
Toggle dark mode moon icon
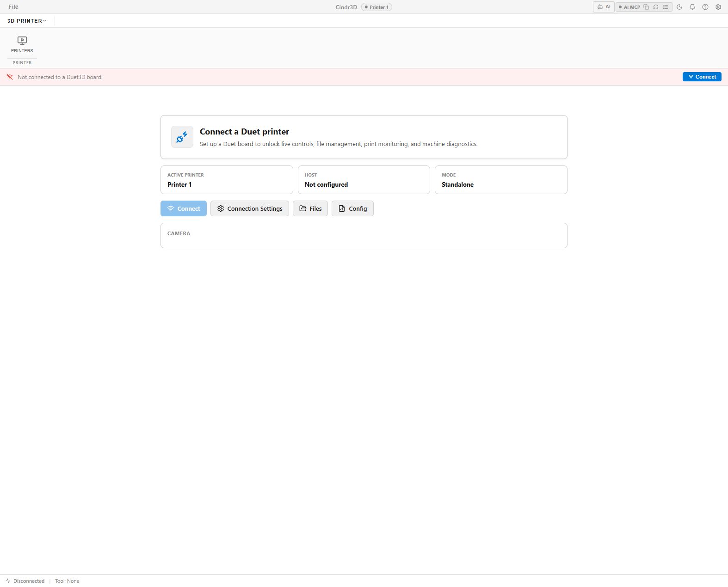[x=679, y=7]
